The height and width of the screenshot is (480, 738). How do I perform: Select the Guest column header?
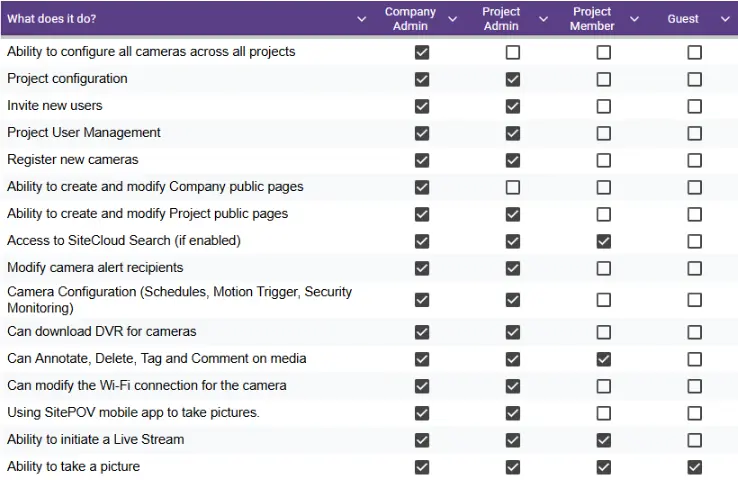[682, 19]
